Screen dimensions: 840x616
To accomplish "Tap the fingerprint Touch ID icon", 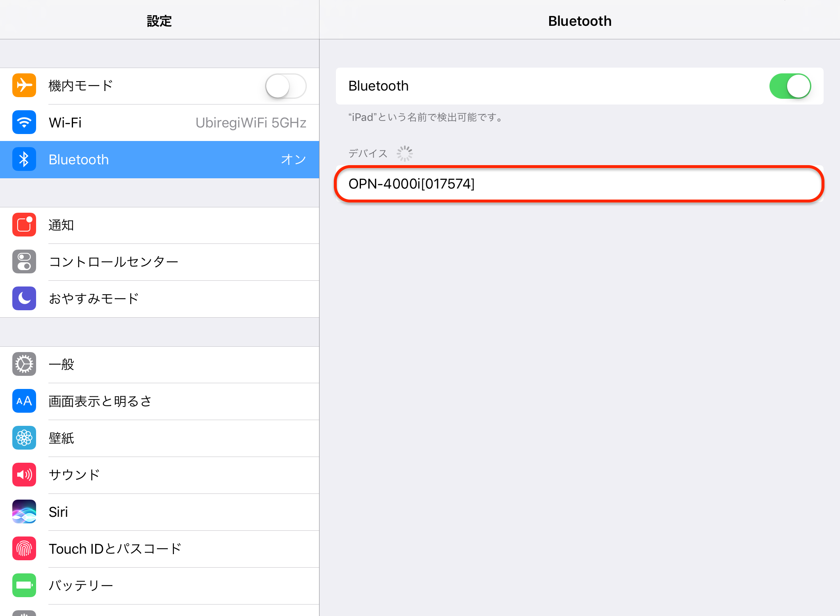I will (x=24, y=549).
